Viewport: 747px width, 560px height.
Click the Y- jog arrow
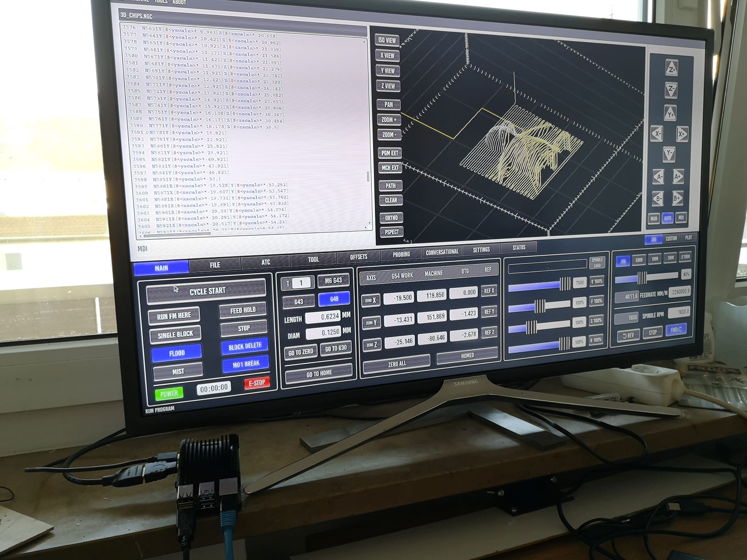click(669, 154)
